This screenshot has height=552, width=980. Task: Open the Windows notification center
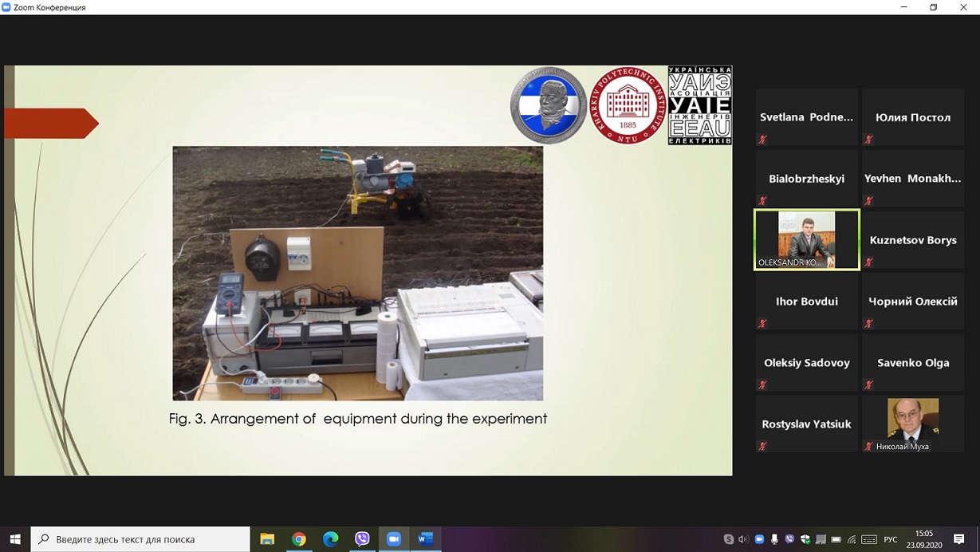[959, 540]
